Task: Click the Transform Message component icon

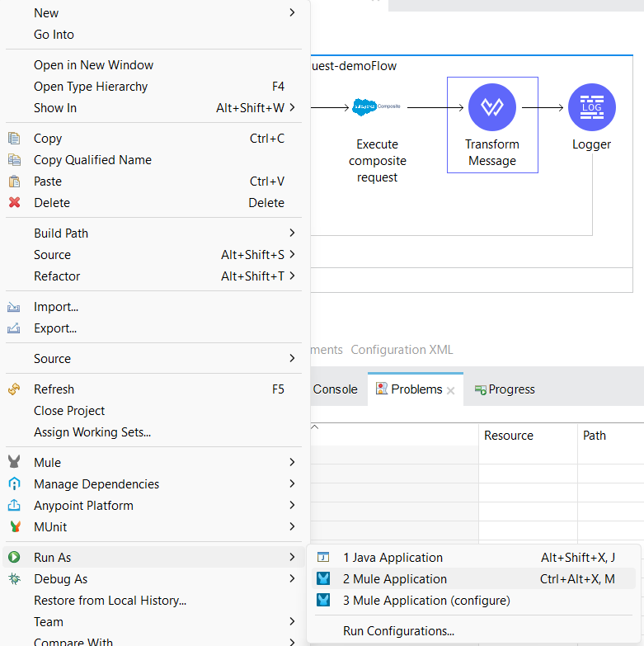Action: click(x=492, y=107)
